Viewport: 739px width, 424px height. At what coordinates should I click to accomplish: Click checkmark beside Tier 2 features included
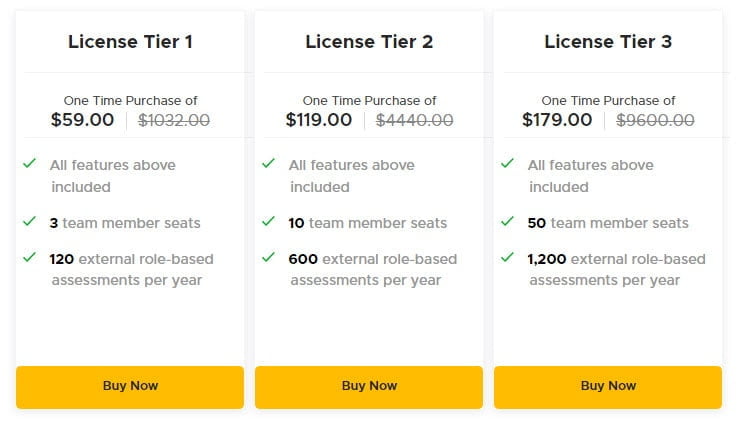[268, 163]
